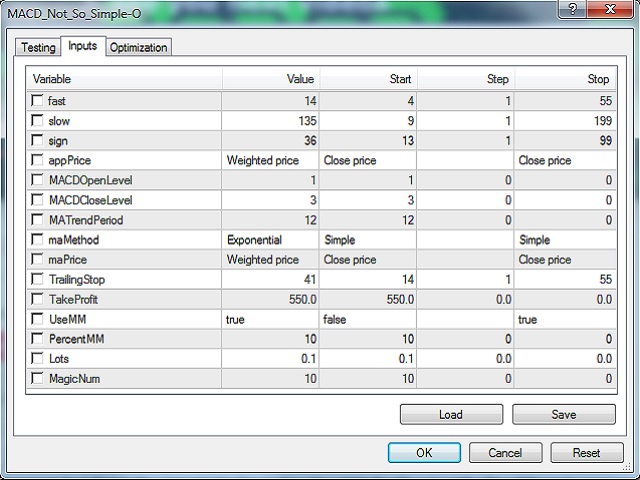Open appPrice Weighted price value dropdown
The width and height of the screenshot is (640, 480).
[269, 161]
